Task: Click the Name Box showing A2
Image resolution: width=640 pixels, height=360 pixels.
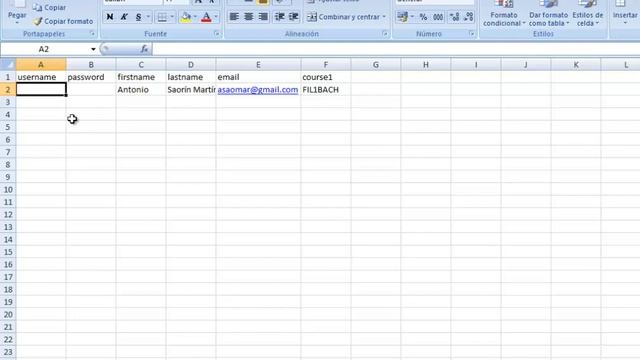Action: 44,49
